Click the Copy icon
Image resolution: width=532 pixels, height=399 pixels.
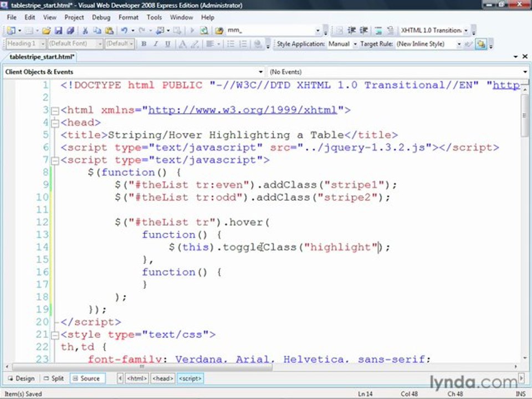(97, 30)
